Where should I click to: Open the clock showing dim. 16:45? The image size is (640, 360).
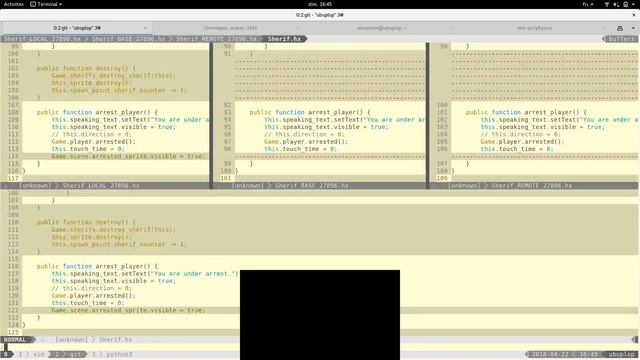pos(320,4)
